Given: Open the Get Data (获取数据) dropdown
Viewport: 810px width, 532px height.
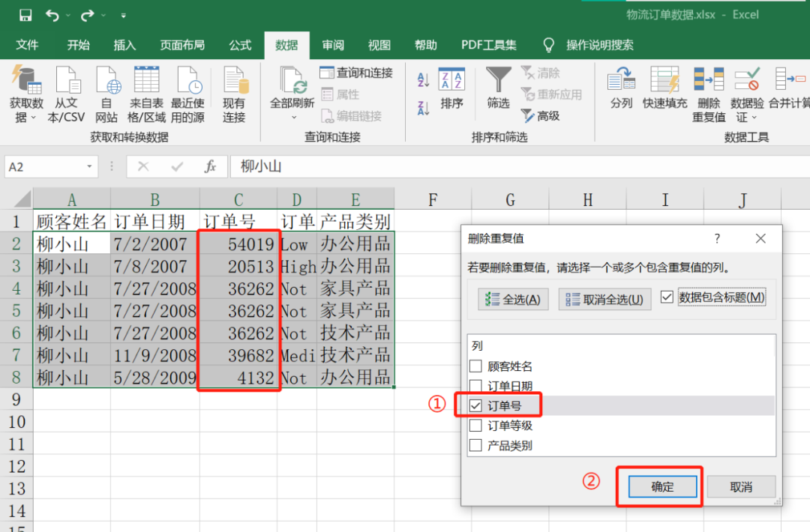Looking at the screenshot, I should pyautogui.click(x=26, y=94).
